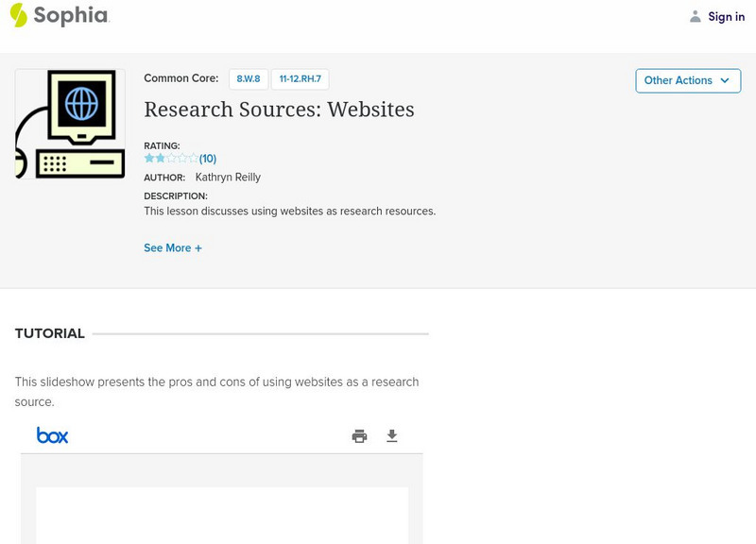Expand the Other Actions dropdown

coord(688,80)
